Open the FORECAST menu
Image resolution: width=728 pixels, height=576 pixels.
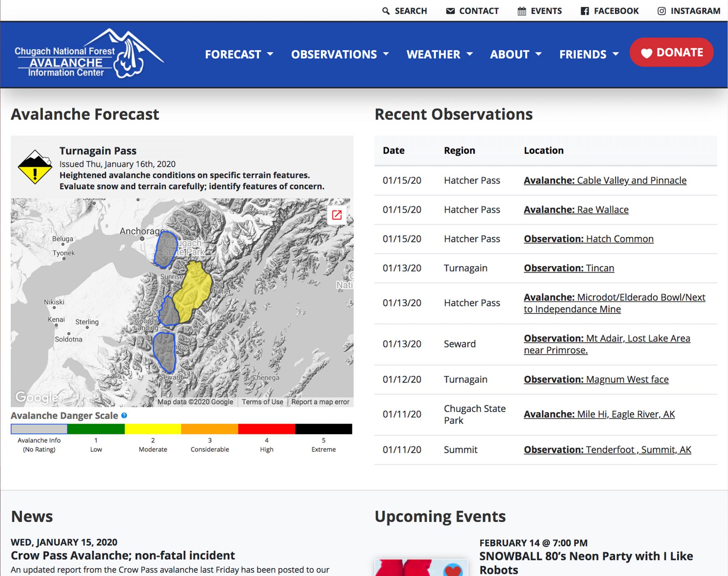[233, 54]
